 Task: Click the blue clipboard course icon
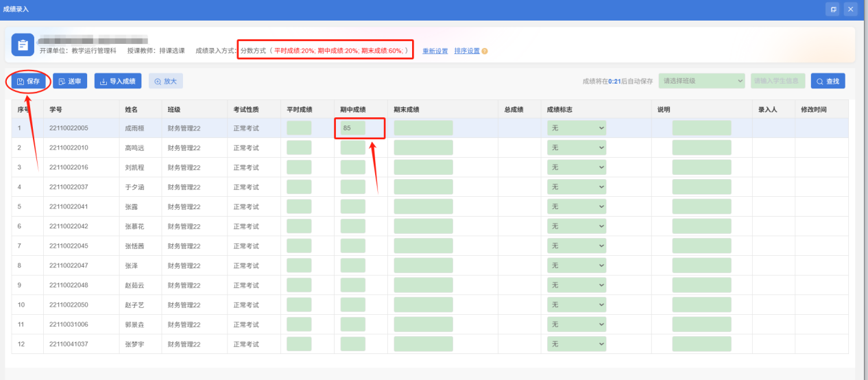coord(23,45)
